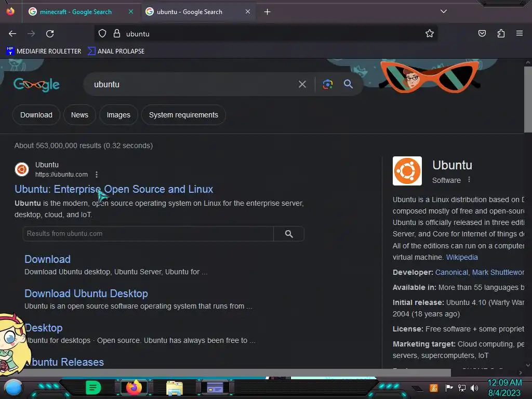Open the volume speaker tray icon
The height and width of the screenshot is (399, 532).
click(474, 388)
